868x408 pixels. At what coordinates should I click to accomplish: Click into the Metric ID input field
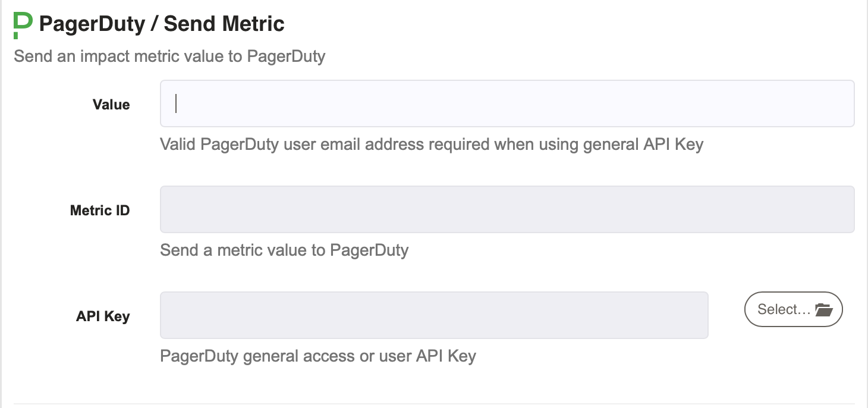pyautogui.click(x=507, y=209)
